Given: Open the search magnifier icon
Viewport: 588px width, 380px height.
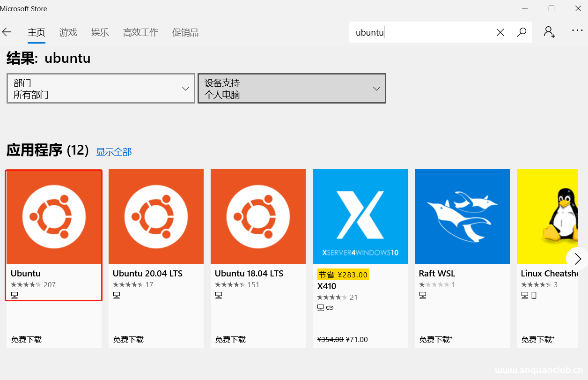Looking at the screenshot, I should point(521,32).
